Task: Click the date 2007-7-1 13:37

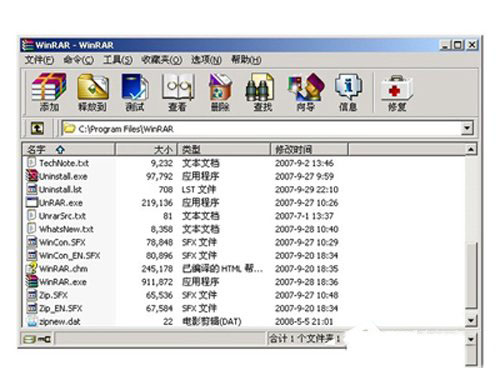Action: pos(304,216)
